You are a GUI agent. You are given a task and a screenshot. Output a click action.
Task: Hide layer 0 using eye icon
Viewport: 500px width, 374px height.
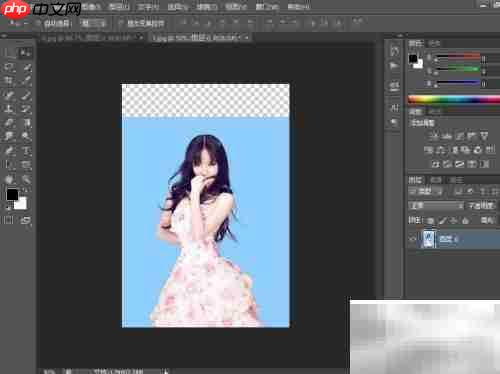tap(413, 239)
